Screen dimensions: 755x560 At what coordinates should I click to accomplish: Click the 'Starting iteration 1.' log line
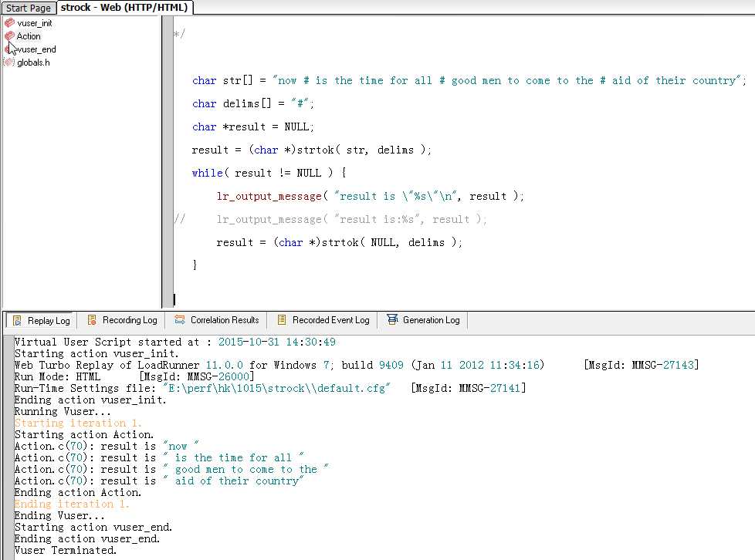pos(78,423)
